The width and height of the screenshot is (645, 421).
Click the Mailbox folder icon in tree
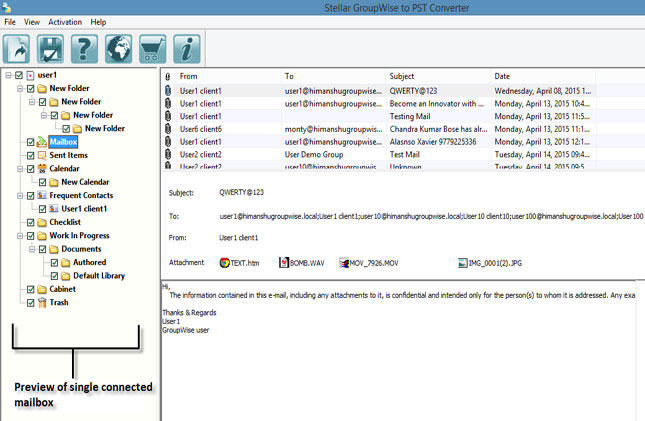click(42, 142)
